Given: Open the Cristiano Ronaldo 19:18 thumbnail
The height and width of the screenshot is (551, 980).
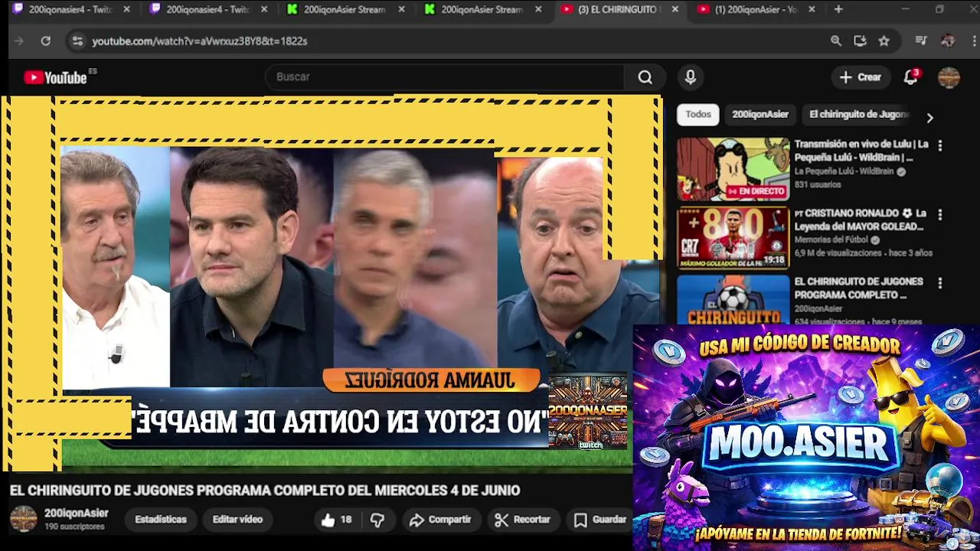Looking at the screenshot, I should click(x=733, y=238).
